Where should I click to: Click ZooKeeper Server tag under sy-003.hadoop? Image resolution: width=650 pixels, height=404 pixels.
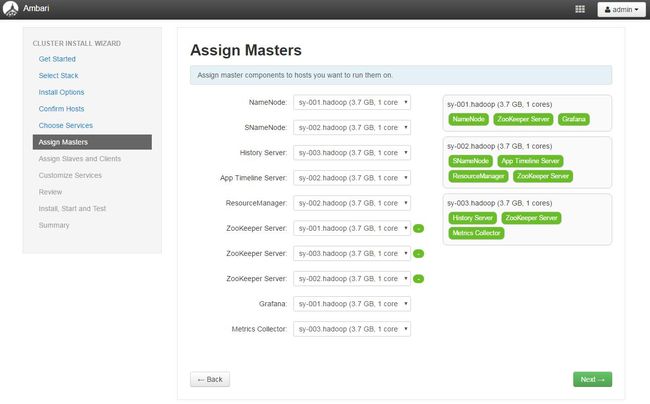[x=531, y=218]
